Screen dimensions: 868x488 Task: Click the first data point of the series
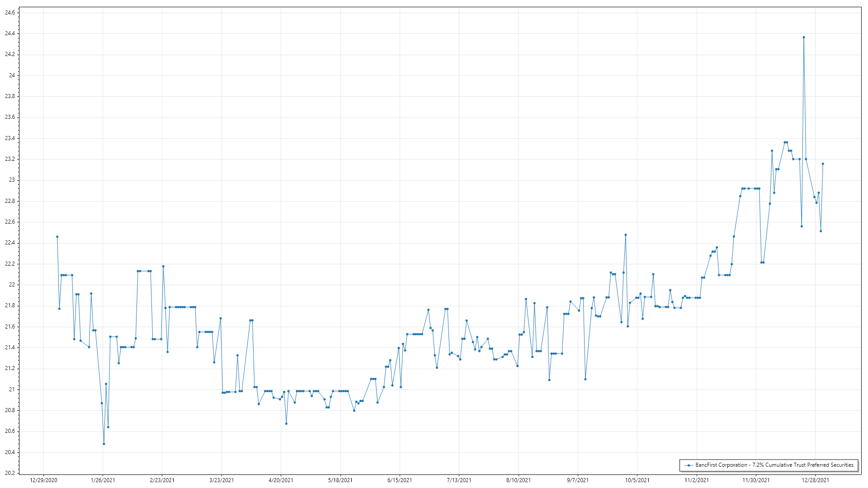coord(57,237)
